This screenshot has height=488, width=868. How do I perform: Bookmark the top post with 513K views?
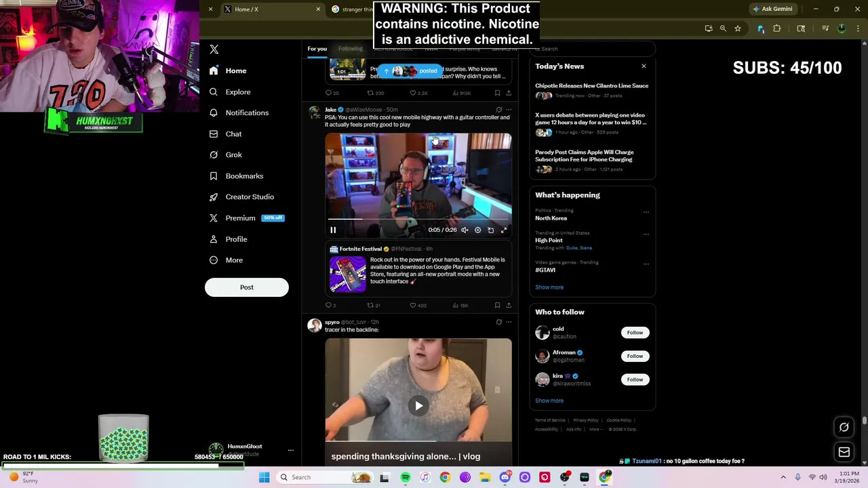coord(497,93)
